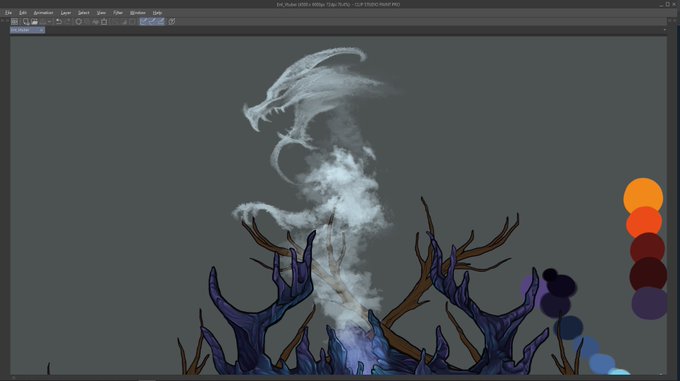Image resolution: width=680 pixels, height=381 pixels.
Task: Expand the save options dropdown arrow
Action: [49, 21]
